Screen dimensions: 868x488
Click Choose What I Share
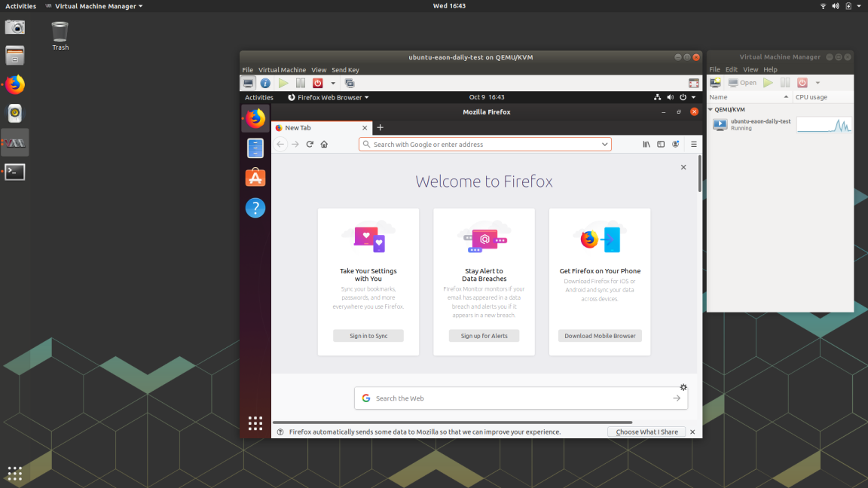tap(646, 432)
